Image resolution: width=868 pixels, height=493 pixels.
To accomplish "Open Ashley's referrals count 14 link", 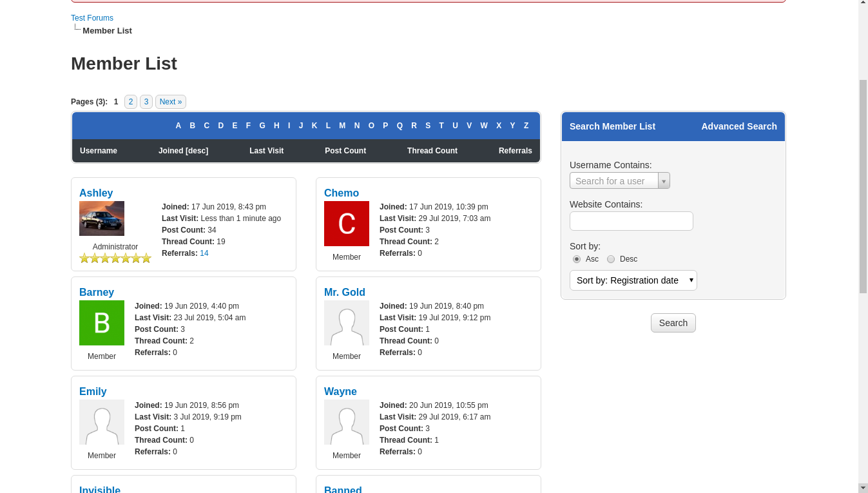I will click(x=204, y=253).
